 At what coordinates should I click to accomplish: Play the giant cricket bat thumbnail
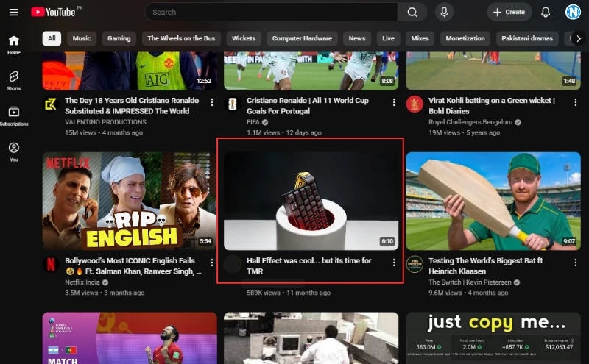click(x=493, y=201)
